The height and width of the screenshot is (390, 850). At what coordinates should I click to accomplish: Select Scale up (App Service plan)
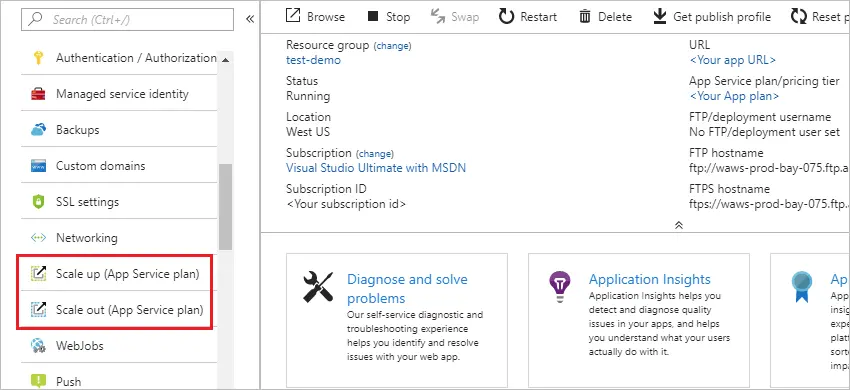point(114,274)
